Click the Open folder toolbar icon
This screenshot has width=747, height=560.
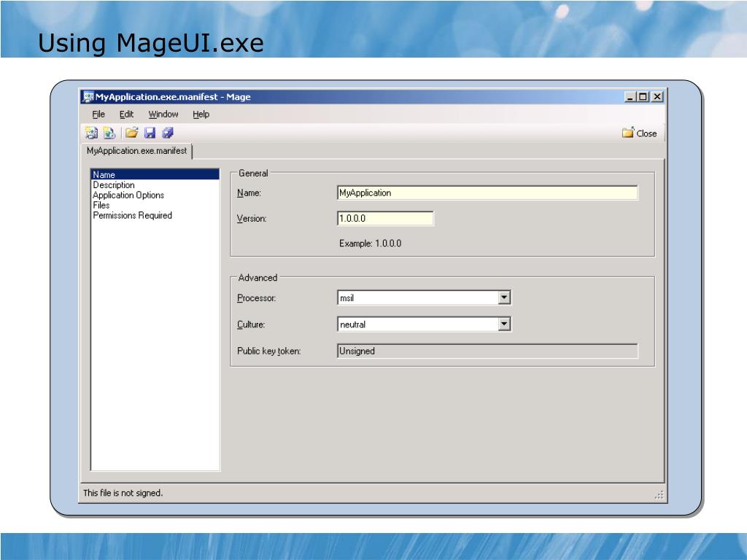coord(131,133)
